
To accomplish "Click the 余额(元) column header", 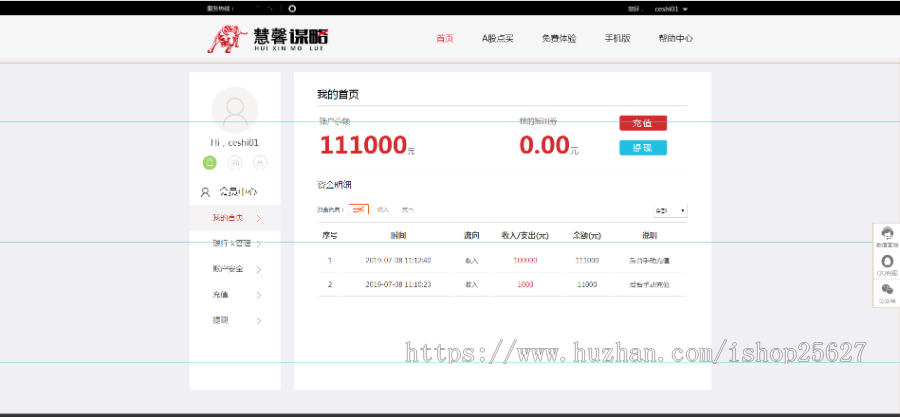I will [x=587, y=235].
